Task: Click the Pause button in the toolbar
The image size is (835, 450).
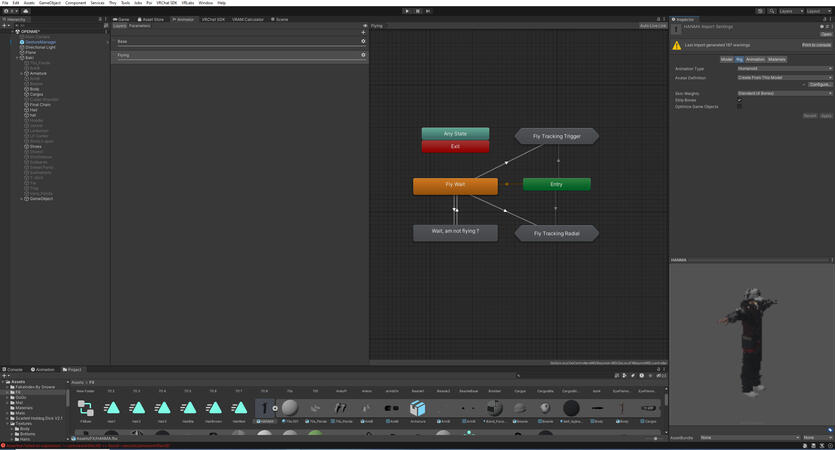Action: (x=417, y=11)
